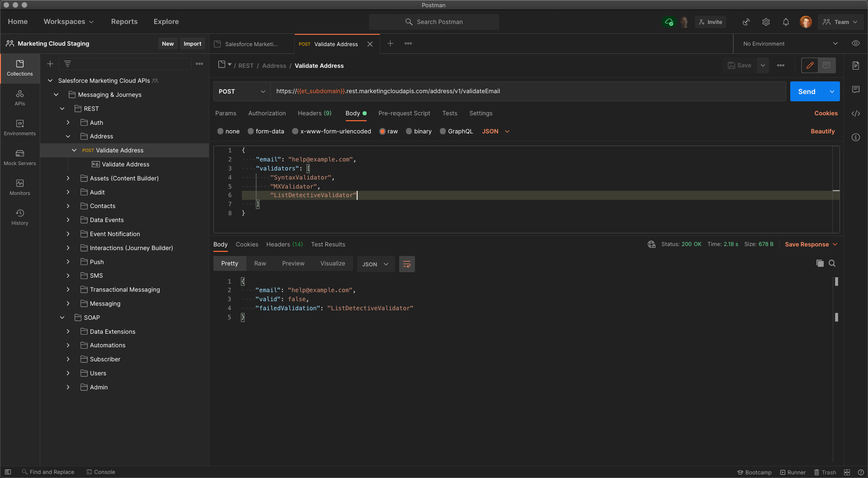The width and height of the screenshot is (868, 478).
Task: Click the create new collection plus icon
Action: [50, 64]
